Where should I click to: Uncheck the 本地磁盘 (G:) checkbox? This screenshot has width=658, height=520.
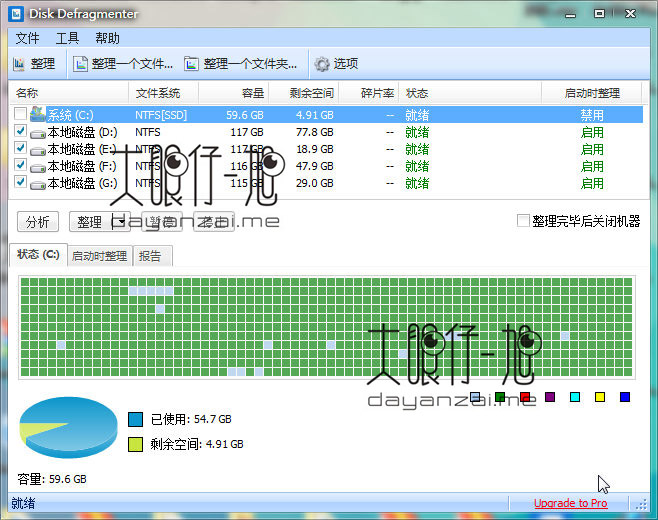point(20,182)
